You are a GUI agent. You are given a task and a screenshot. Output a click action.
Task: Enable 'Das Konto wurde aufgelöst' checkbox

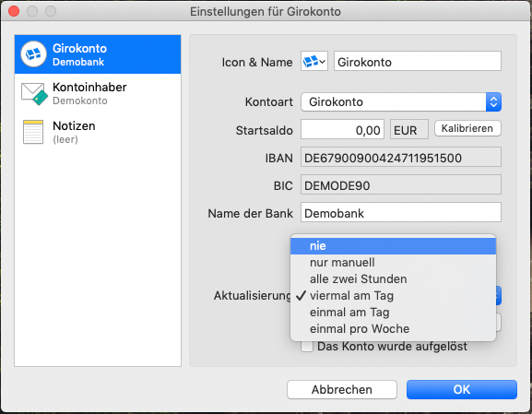coord(307,347)
